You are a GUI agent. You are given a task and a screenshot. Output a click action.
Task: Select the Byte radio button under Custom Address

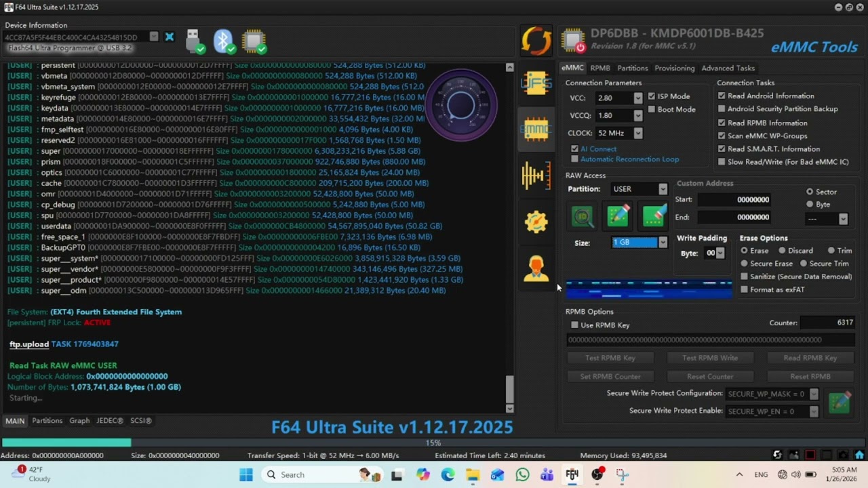pos(810,204)
